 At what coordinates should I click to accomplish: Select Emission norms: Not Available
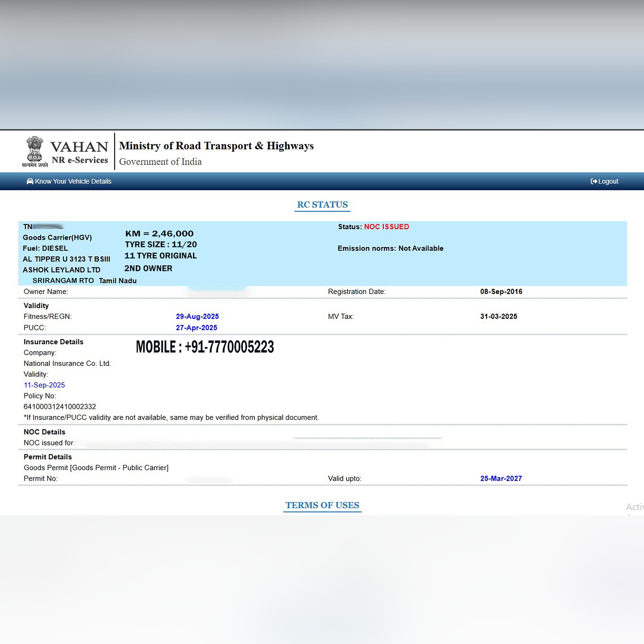[x=390, y=248]
